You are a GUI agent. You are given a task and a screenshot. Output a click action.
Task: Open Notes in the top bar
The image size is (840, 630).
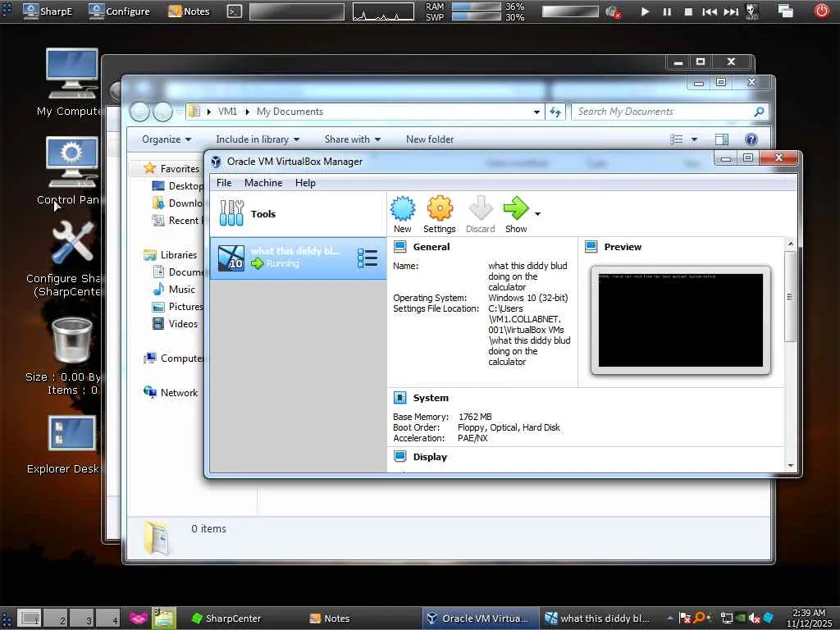tap(189, 11)
